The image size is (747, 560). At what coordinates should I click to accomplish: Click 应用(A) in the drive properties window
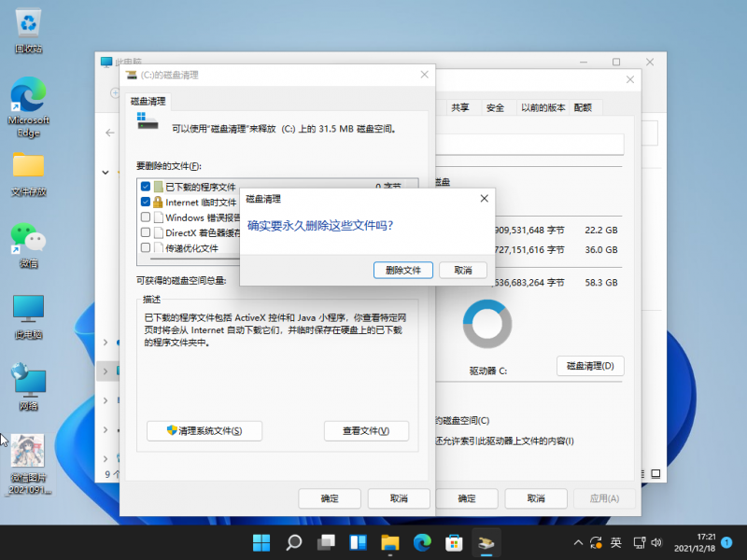[604, 498]
